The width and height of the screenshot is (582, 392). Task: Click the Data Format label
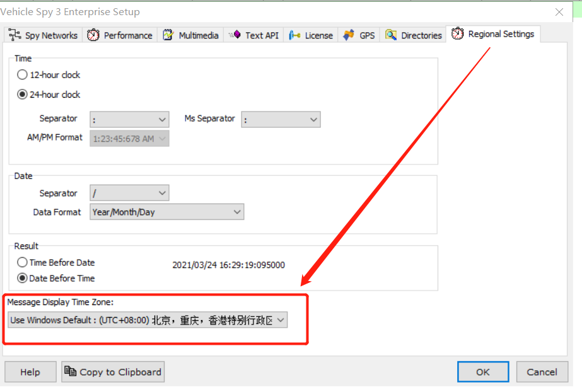[x=57, y=212]
